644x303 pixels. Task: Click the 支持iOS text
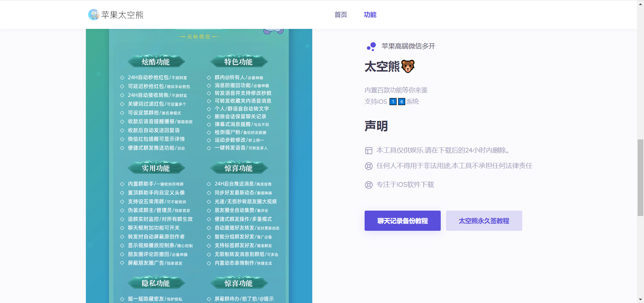coord(376,101)
